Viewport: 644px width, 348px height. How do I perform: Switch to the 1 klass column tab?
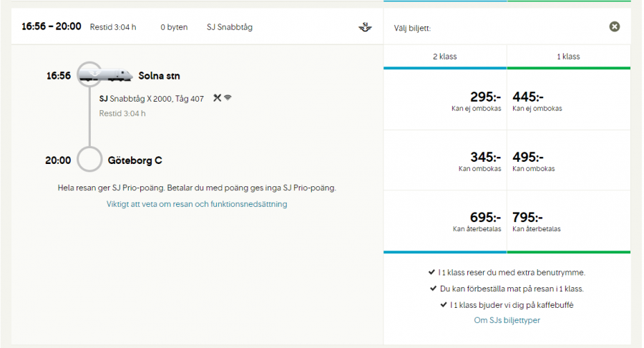(568, 57)
